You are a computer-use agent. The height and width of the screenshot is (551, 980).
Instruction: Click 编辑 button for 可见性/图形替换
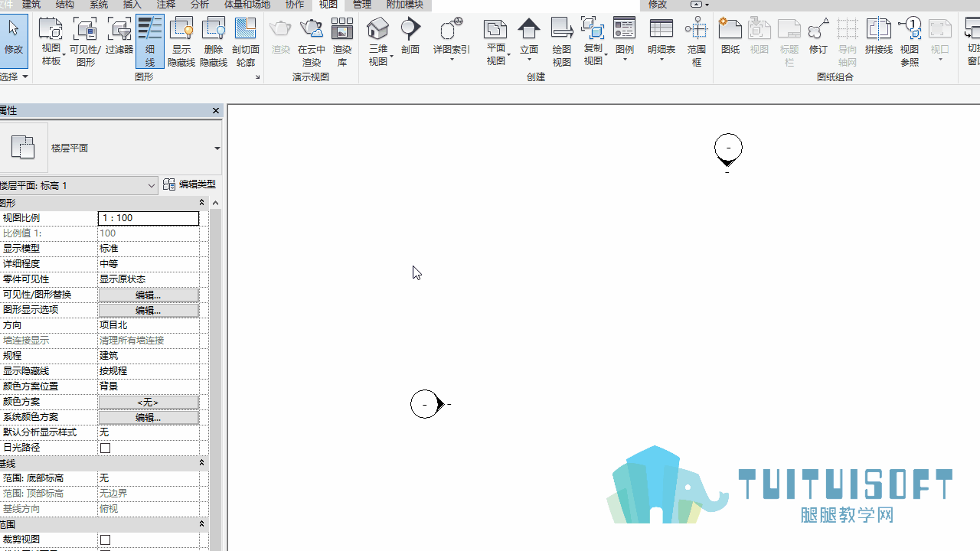(x=149, y=295)
